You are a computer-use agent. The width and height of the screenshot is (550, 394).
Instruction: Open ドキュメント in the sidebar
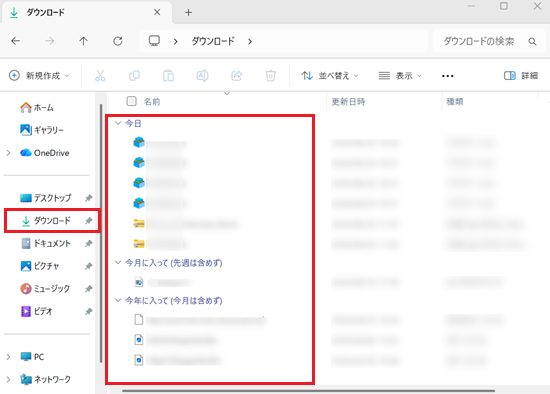coord(46,243)
